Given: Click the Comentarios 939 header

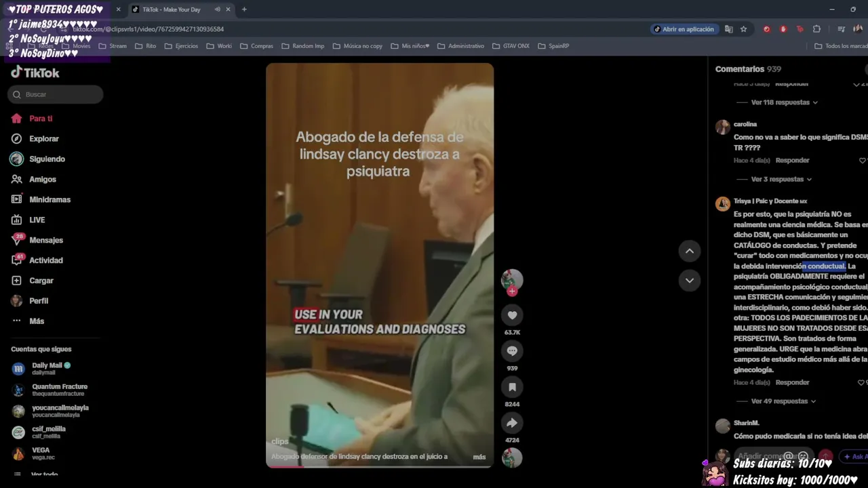Looking at the screenshot, I should click(748, 69).
